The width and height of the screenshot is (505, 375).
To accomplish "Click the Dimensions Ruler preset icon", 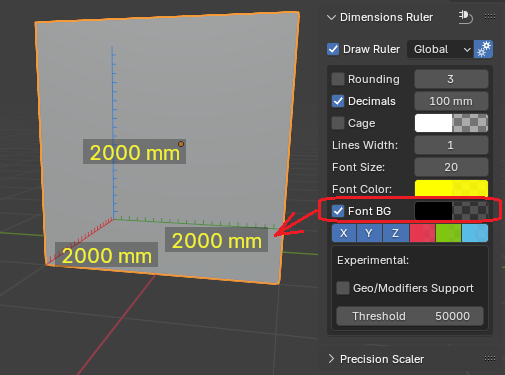I will pos(465,17).
